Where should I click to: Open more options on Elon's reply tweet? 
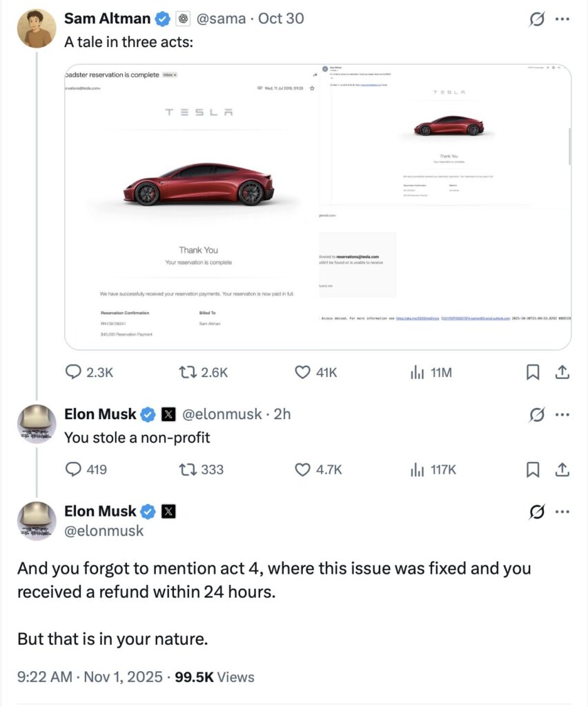pyautogui.click(x=562, y=415)
